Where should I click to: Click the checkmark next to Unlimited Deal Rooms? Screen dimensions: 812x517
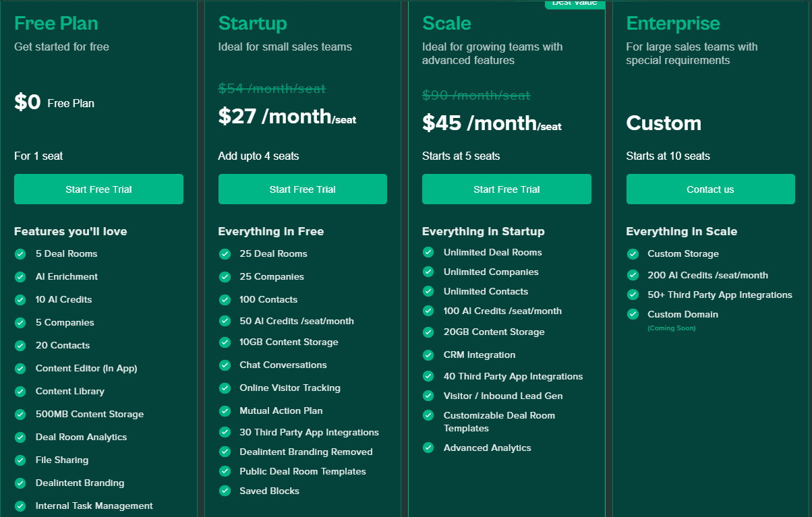[428, 252]
